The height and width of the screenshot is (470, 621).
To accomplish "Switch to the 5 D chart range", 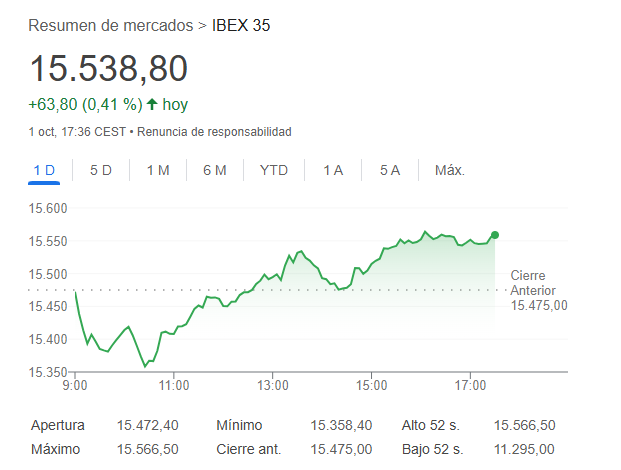I will (101, 170).
